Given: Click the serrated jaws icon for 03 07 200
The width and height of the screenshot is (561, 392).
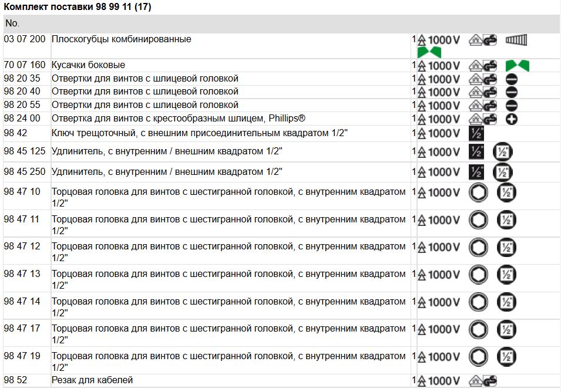Looking at the screenshot, I should tap(517, 40).
